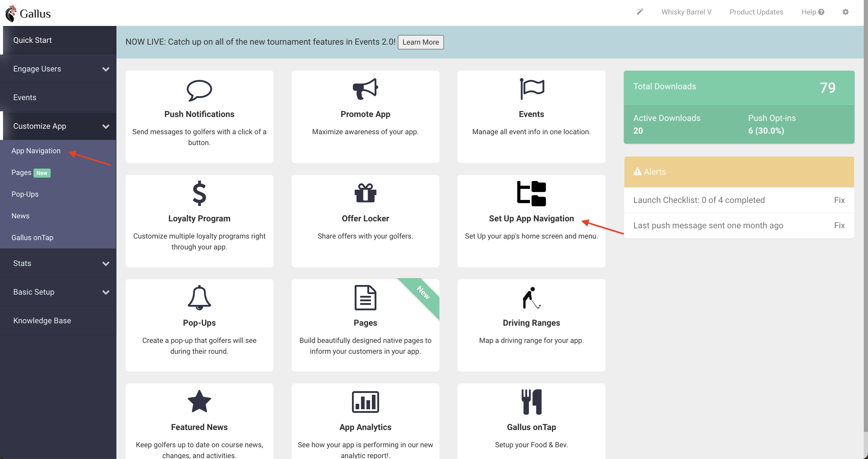The width and height of the screenshot is (868, 459).
Task: Click the Set Up App Navigation folder-tree icon
Action: click(x=531, y=193)
